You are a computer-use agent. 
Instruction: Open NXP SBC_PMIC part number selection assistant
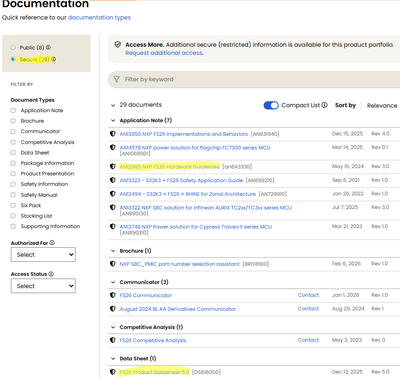pyautogui.click(x=179, y=264)
